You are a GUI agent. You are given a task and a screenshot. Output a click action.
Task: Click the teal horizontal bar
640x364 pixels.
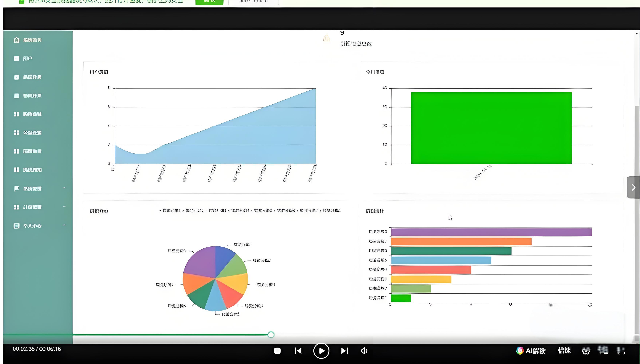[451, 251]
